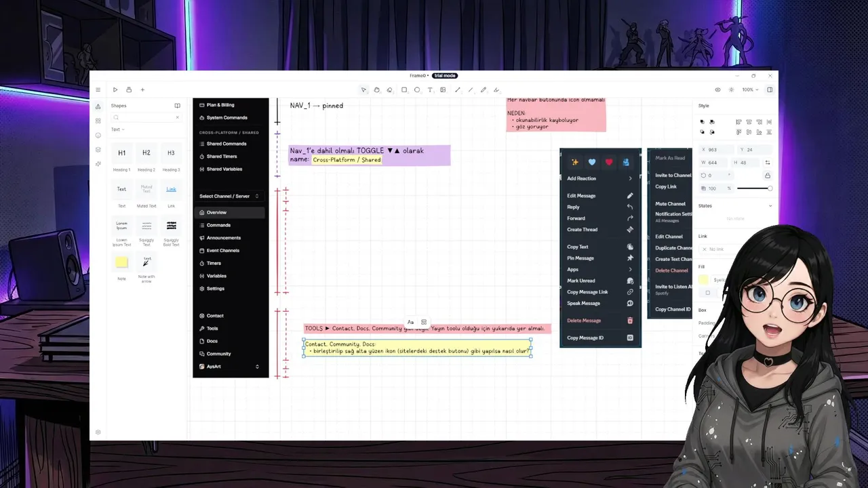Select the eraser tool
Image resolution: width=868 pixels, height=488 pixels.
tap(389, 89)
